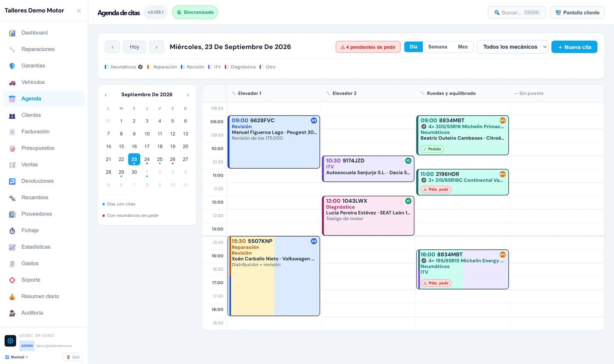Open Agenda in the sidebar
The image size is (614, 364).
pos(44,99)
